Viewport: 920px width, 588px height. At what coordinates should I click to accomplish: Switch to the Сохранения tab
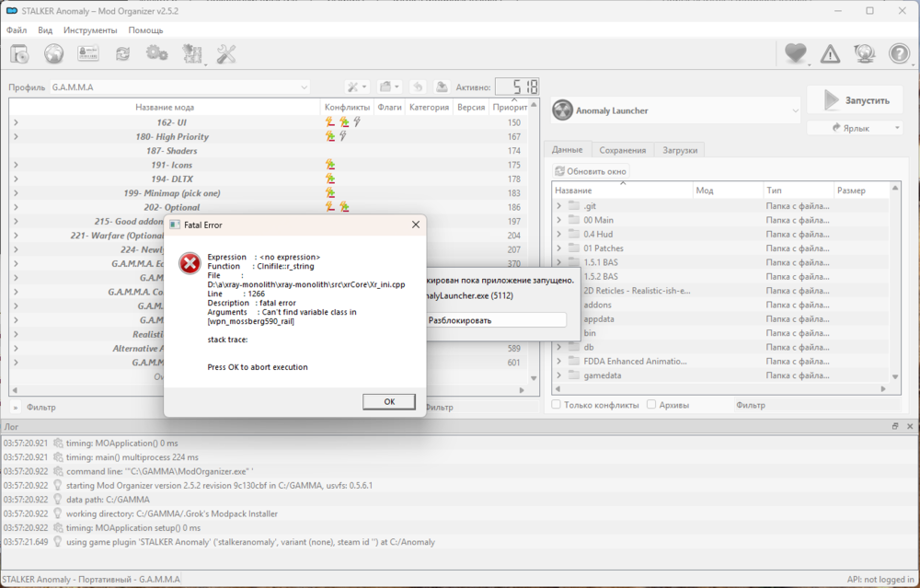pos(623,150)
